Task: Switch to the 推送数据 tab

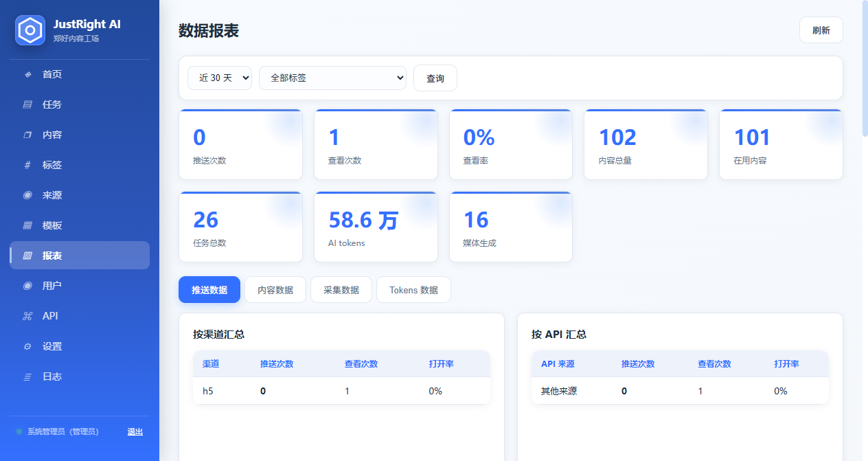Action: [x=209, y=290]
